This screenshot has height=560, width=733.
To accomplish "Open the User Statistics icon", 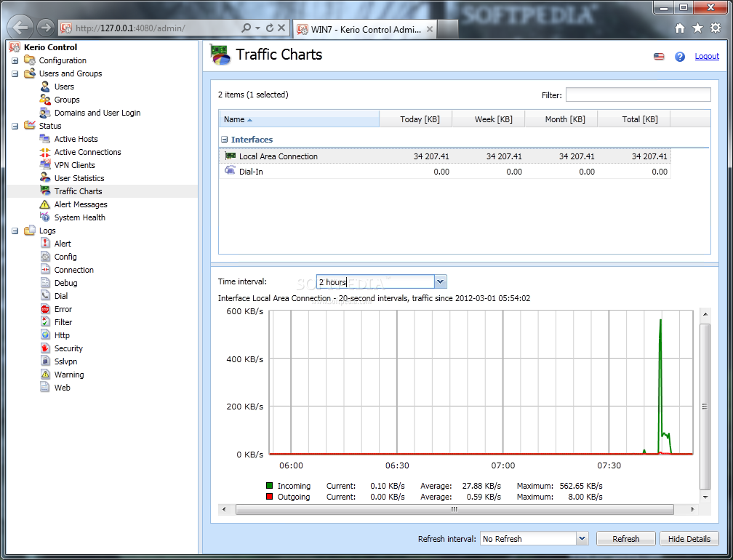I will 45,178.
